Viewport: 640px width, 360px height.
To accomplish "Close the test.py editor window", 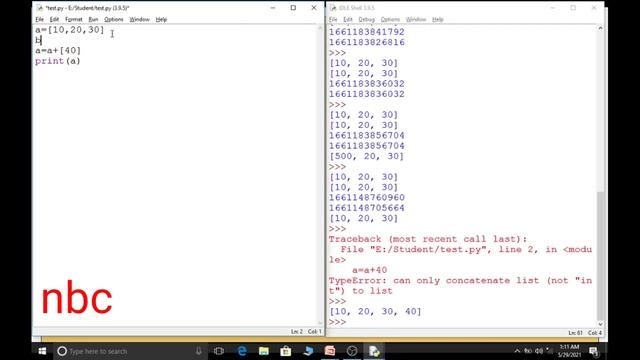I will click(x=314, y=8).
